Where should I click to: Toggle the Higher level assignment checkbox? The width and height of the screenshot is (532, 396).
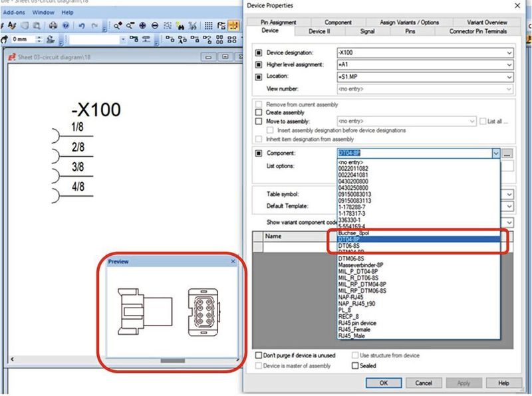[x=259, y=64]
